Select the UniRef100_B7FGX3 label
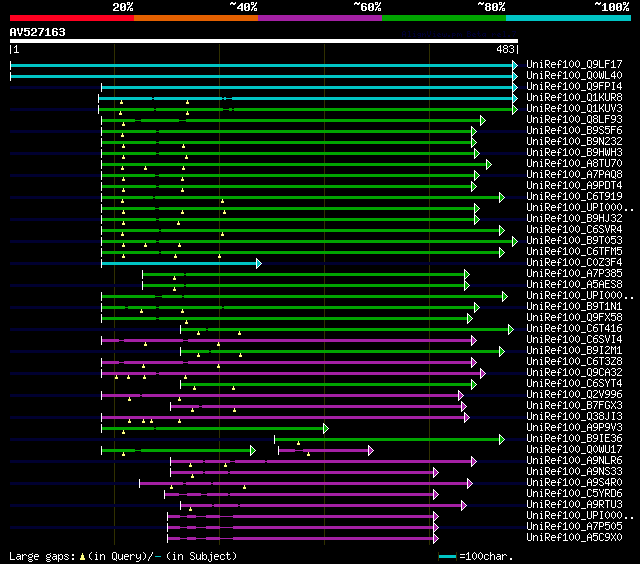The image size is (640, 564). pyautogui.click(x=574, y=406)
